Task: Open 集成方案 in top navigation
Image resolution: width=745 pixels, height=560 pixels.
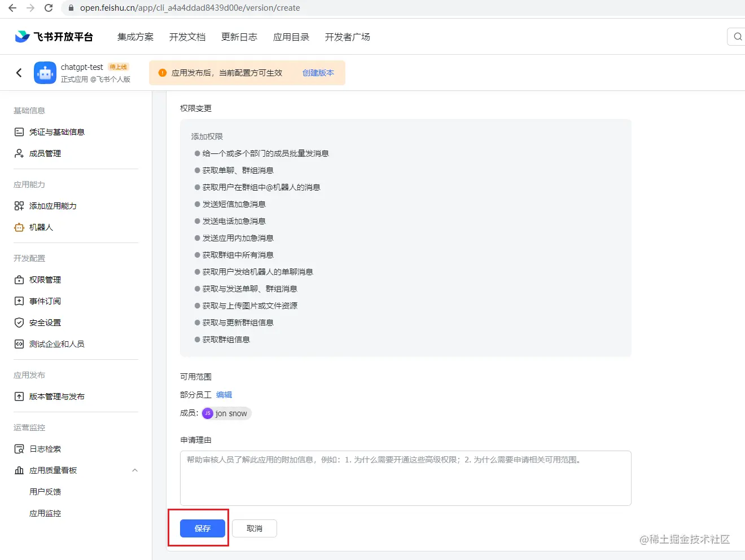Action: (x=135, y=37)
